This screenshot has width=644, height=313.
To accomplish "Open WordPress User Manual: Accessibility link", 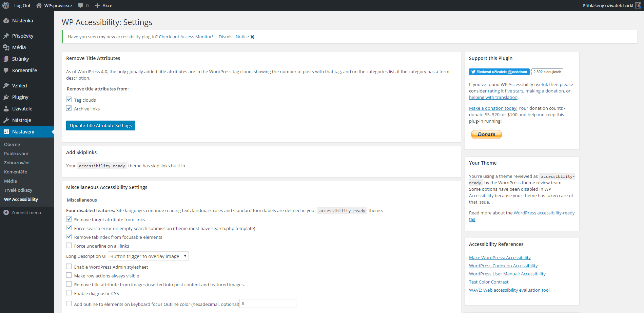I will pos(507,274).
